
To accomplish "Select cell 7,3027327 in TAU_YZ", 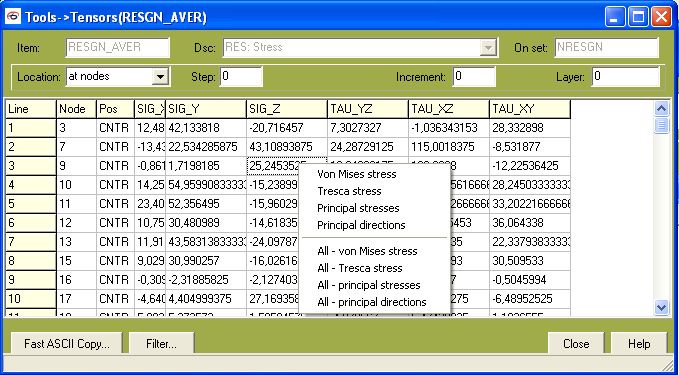I will click(368, 128).
